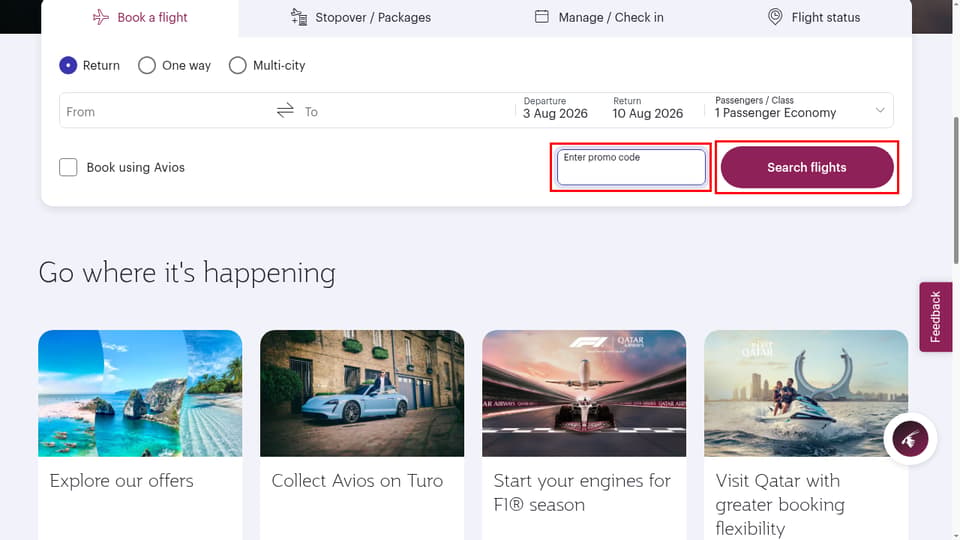Click Visit Qatar with greater booking flexibility
960x540 pixels.
click(x=780, y=504)
